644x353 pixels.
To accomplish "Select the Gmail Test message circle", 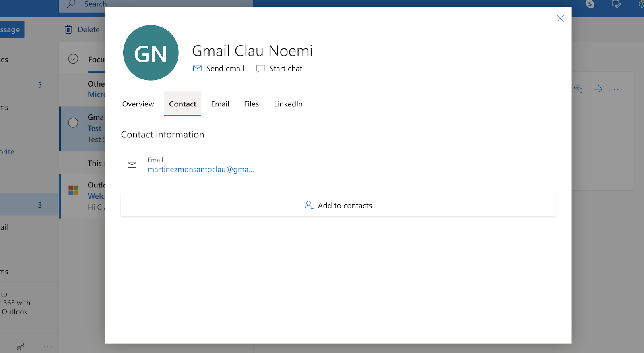I will click(73, 123).
